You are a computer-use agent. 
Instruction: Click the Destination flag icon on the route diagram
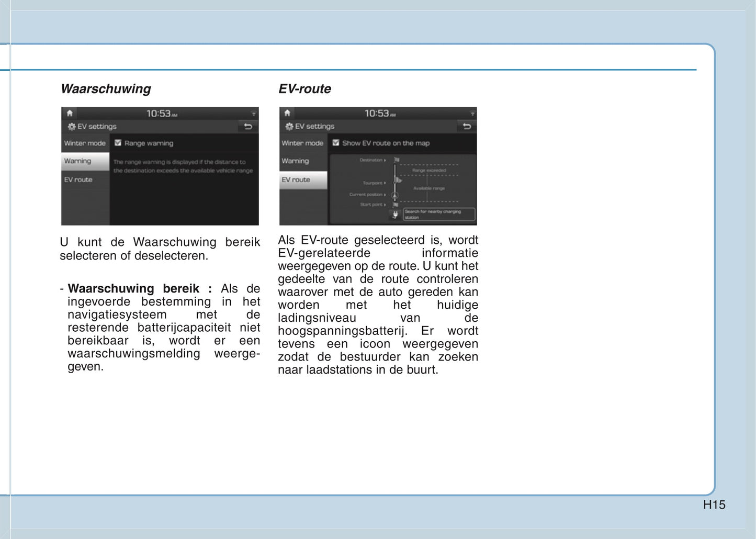[x=396, y=160]
